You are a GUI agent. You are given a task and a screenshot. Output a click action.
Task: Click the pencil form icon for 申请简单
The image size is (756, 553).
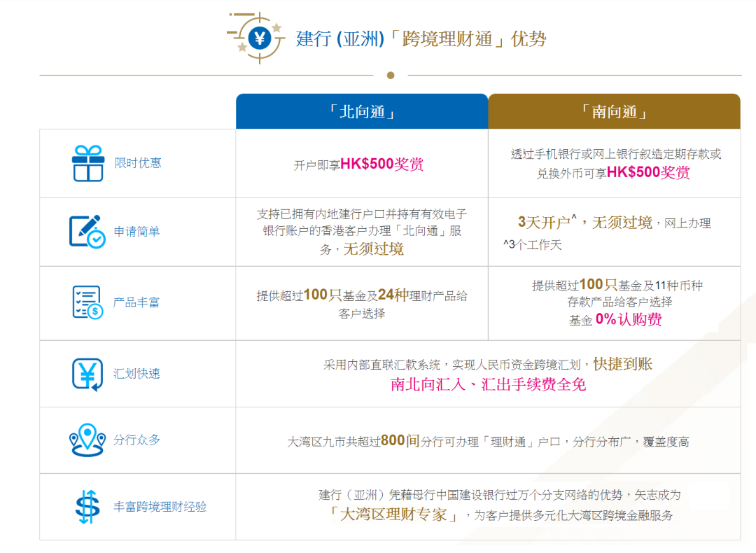pyautogui.click(x=87, y=232)
